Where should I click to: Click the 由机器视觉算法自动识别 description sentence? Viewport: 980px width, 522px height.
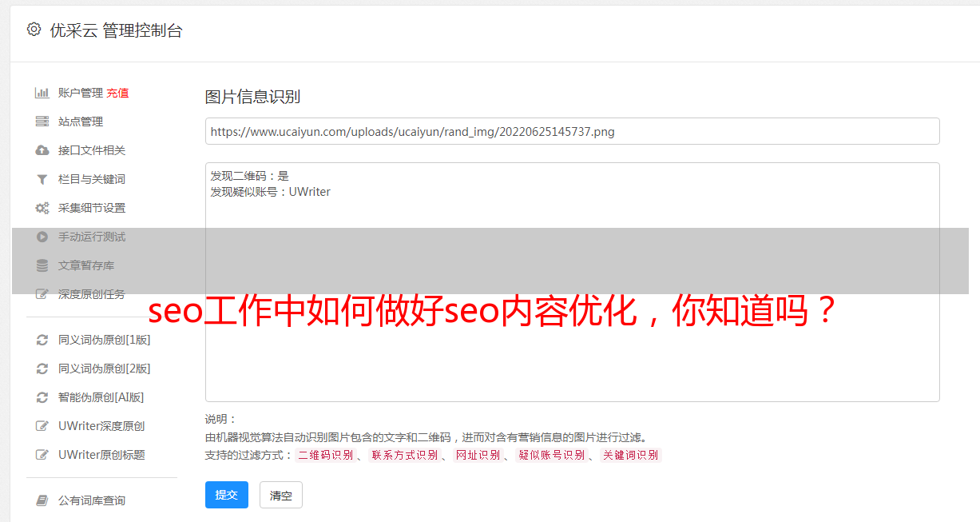click(426, 437)
